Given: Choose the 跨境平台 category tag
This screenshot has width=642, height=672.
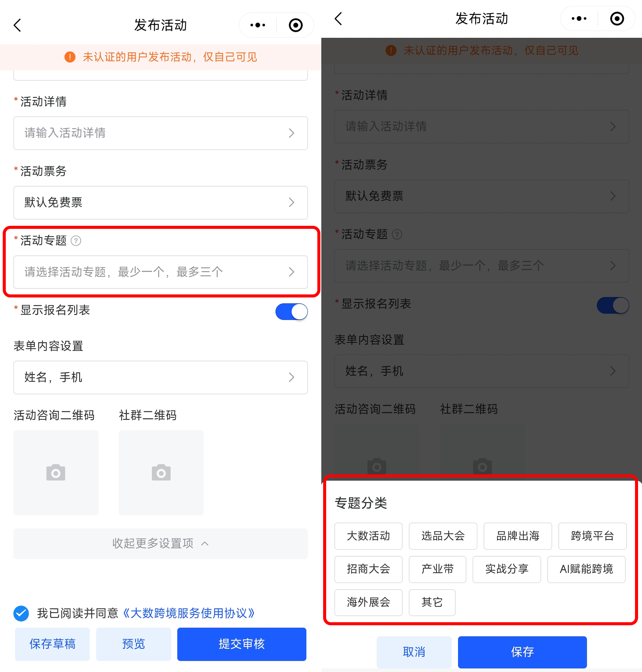Looking at the screenshot, I should pos(592,536).
